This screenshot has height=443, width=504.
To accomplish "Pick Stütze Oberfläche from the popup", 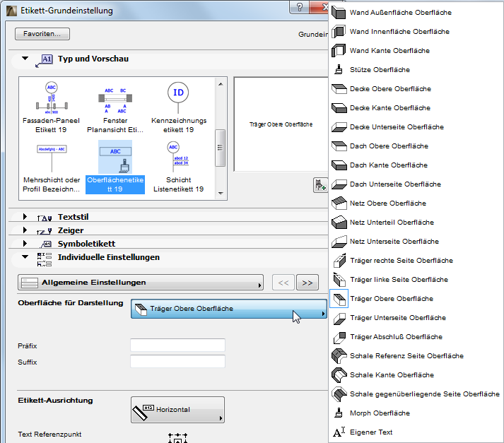I will tap(416, 70).
